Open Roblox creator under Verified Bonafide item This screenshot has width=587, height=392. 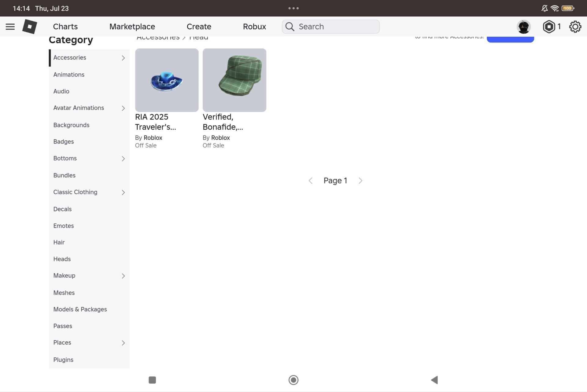point(220,138)
